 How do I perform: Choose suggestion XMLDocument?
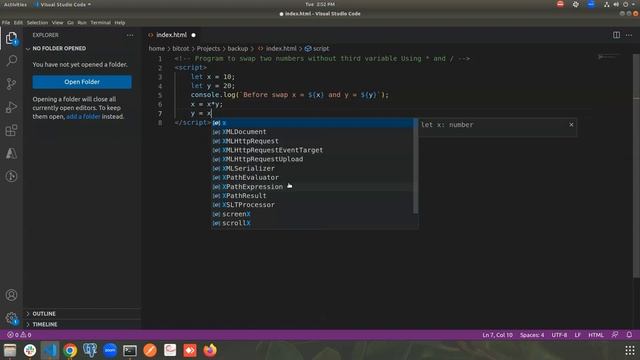coord(313,132)
